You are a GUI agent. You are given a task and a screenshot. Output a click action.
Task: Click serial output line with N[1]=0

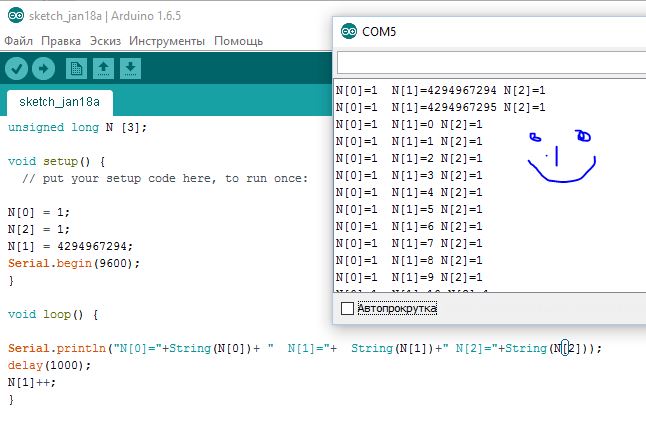click(409, 124)
